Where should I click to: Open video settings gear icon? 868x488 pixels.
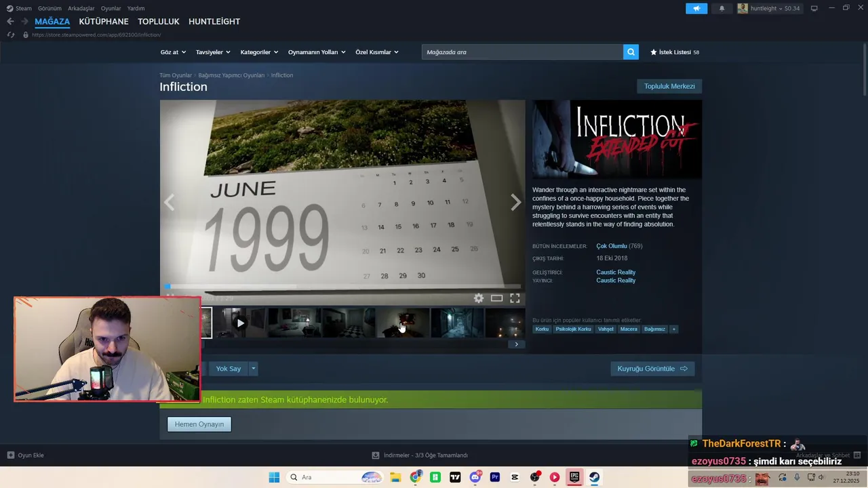(x=479, y=298)
